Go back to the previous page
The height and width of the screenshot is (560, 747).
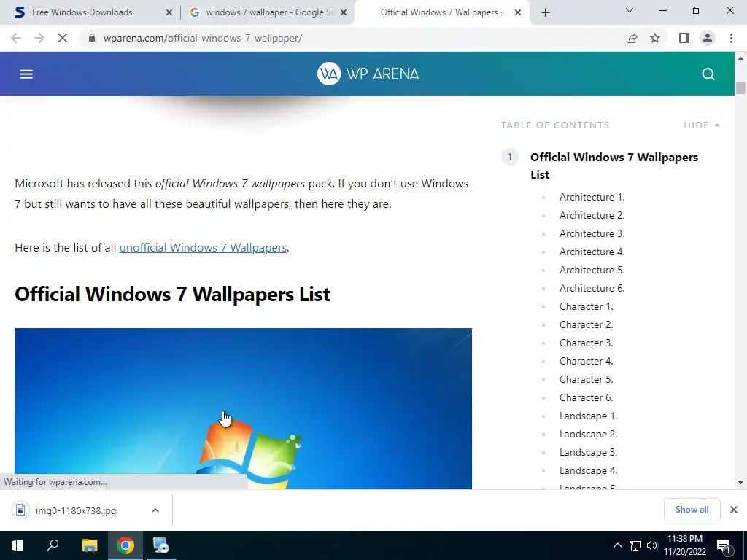pos(16,38)
